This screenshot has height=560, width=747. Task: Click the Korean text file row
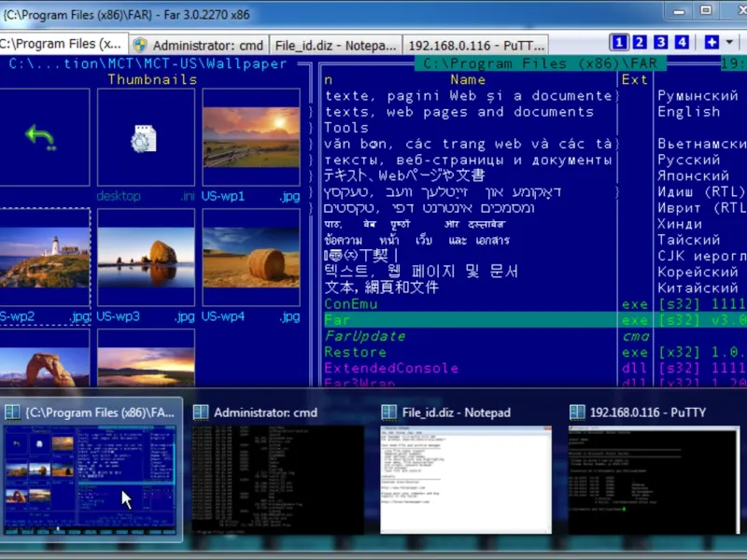click(x=470, y=272)
